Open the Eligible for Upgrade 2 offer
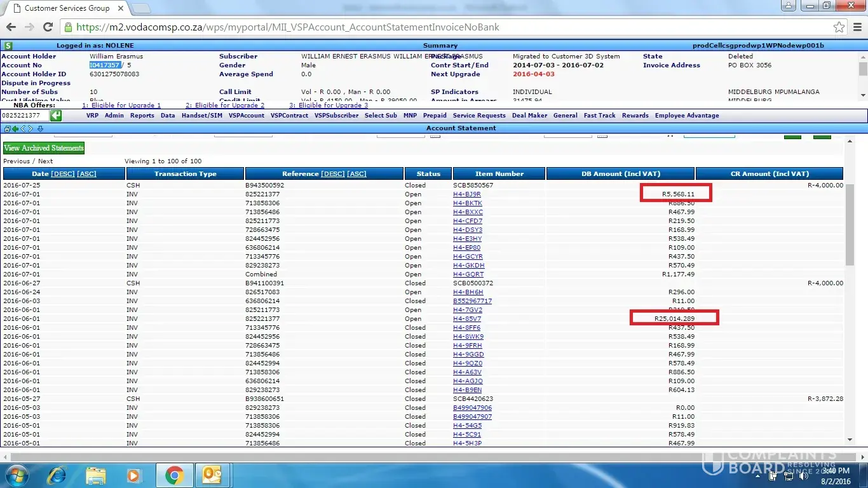The height and width of the screenshot is (488, 868). 225,105
